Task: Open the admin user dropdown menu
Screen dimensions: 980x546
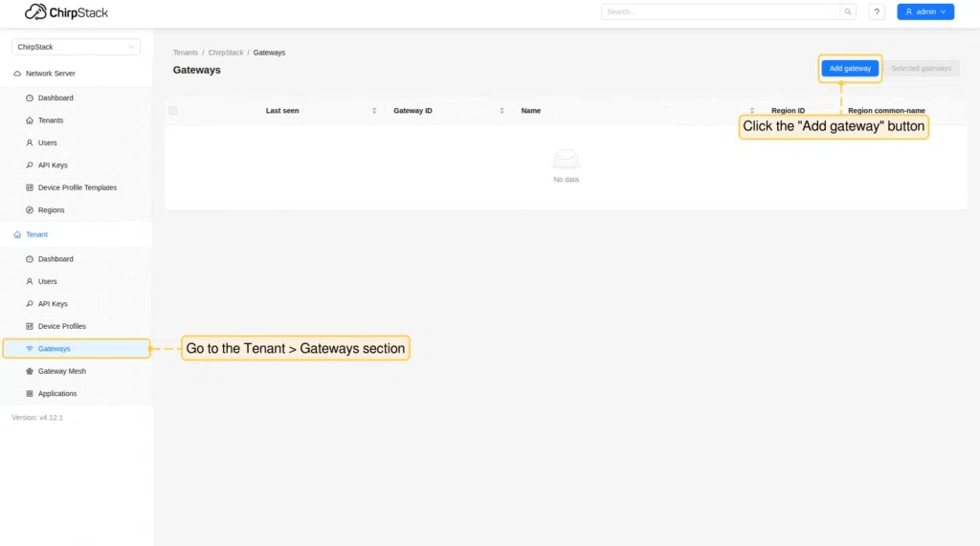Action: click(x=925, y=12)
